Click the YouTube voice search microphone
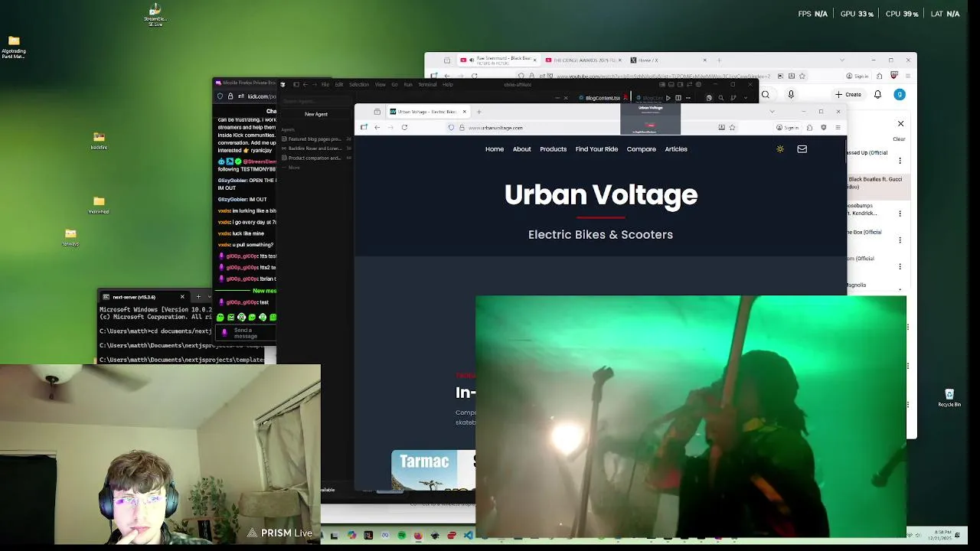The width and height of the screenshot is (980, 551). (x=791, y=94)
